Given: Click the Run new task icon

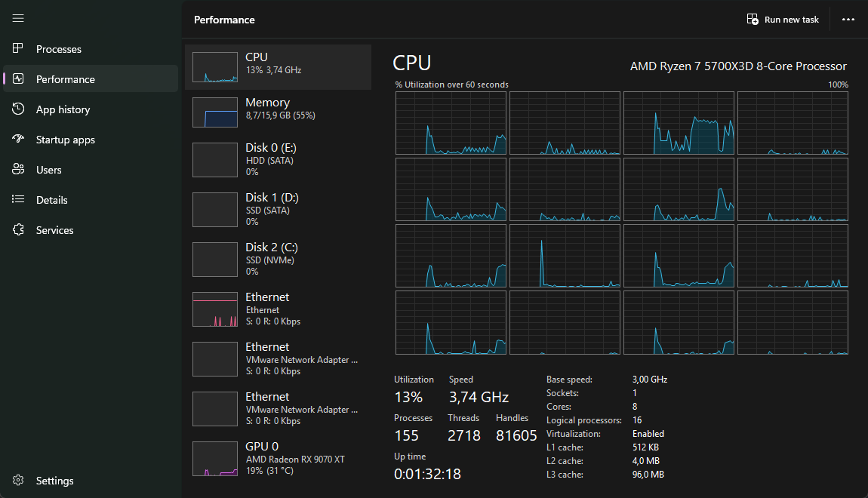Looking at the screenshot, I should (x=753, y=20).
